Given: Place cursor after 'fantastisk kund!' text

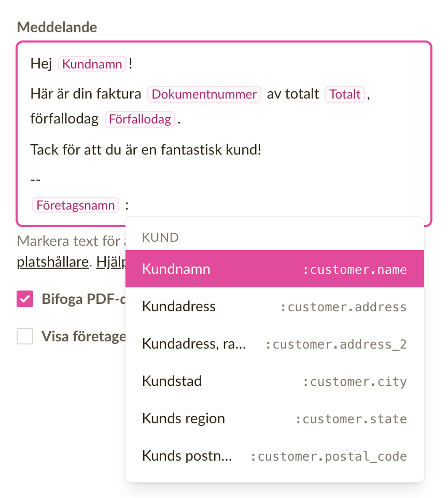Looking at the screenshot, I should 263,149.
